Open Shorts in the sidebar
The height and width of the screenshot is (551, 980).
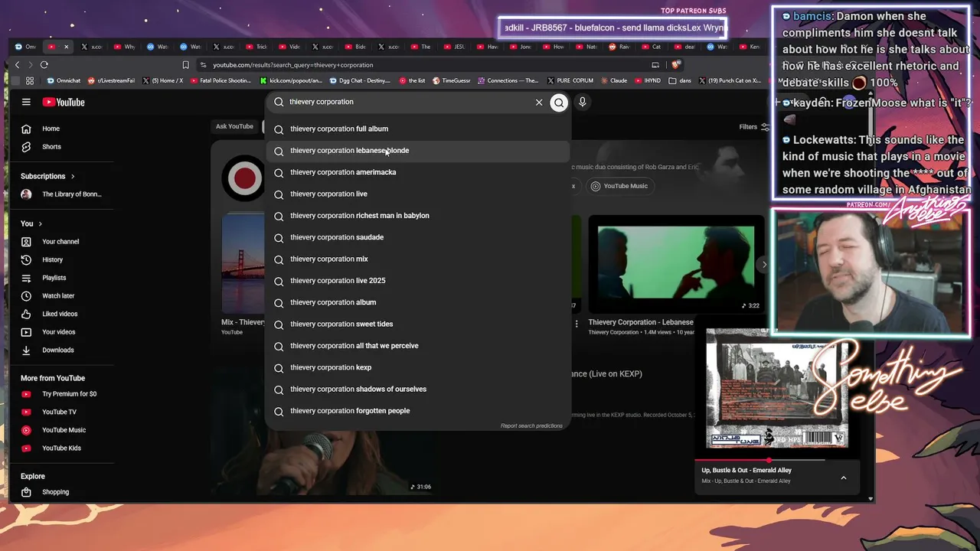point(51,147)
